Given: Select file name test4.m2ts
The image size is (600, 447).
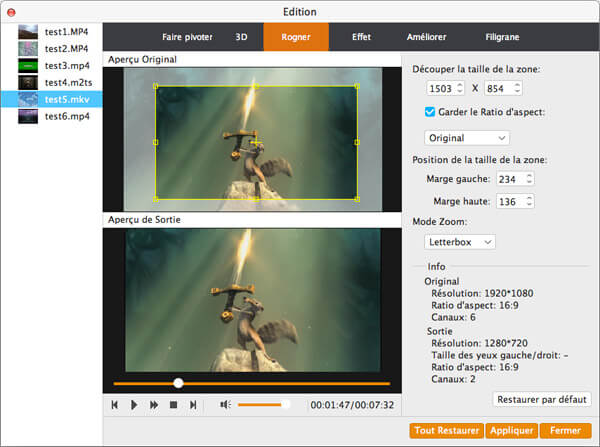Looking at the screenshot, I should coord(68,82).
